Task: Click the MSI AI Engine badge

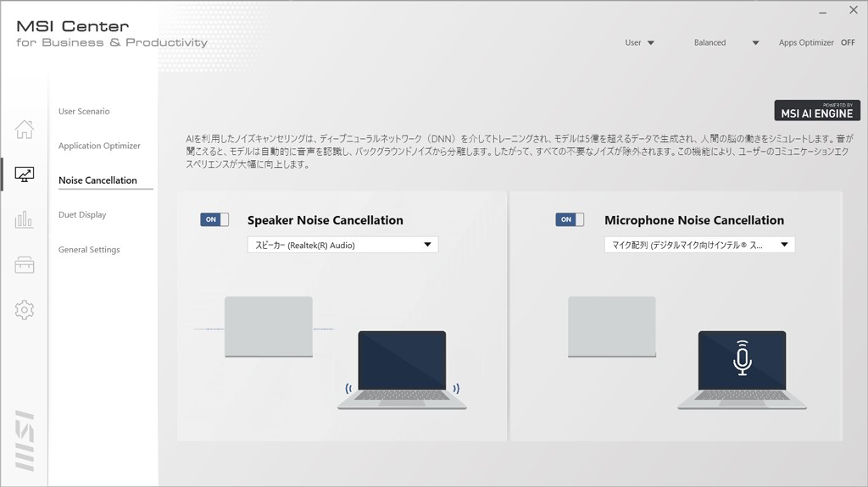Action: 817,110
